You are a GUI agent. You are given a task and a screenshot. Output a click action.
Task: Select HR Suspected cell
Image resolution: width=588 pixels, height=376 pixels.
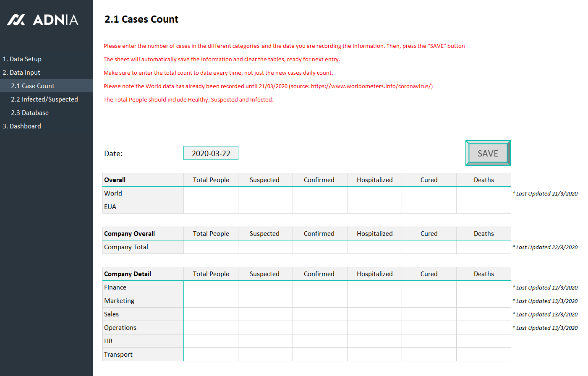point(265,341)
